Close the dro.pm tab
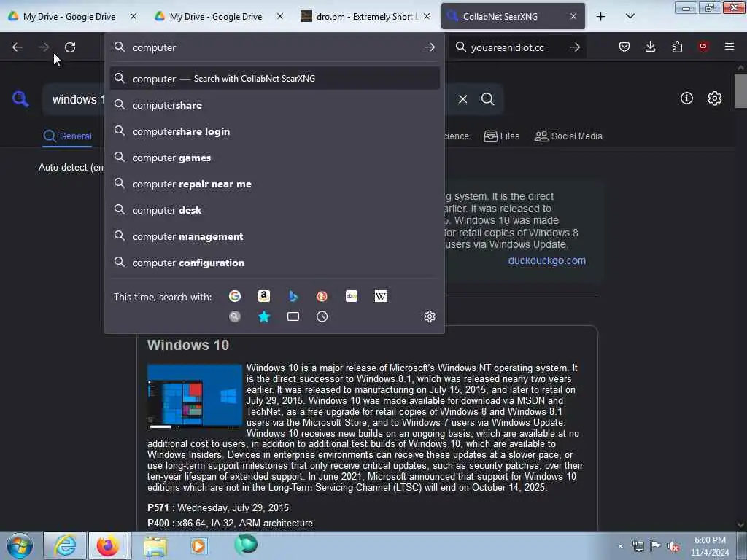Image resolution: width=747 pixels, height=560 pixels. [427, 16]
